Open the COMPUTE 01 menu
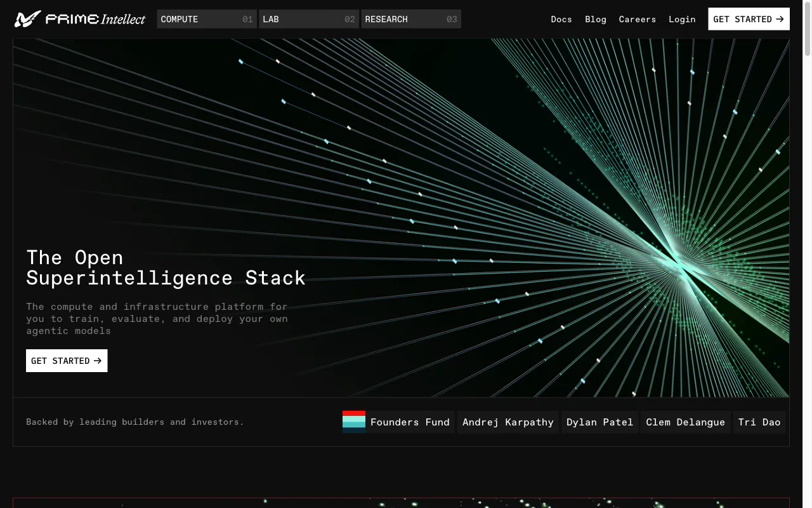 click(x=207, y=19)
